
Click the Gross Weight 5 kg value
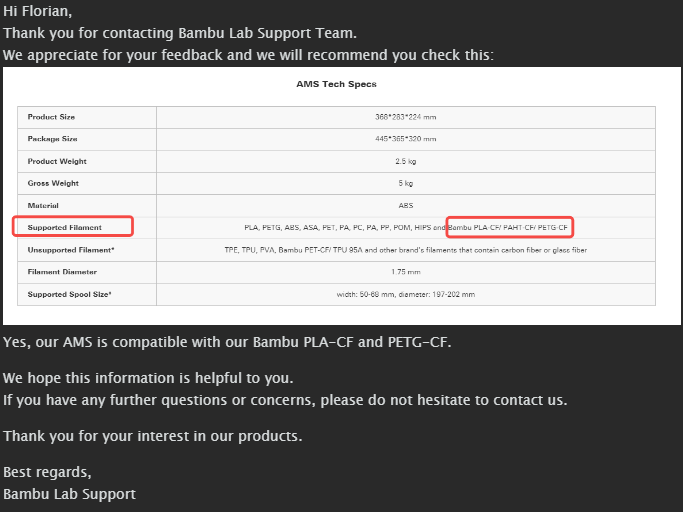pyautogui.click(x=406, y=183)
